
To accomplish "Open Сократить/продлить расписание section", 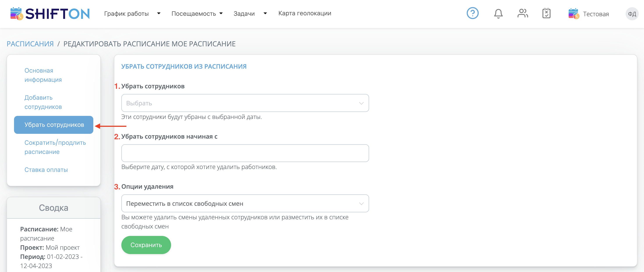I will (x=55, y=147).
